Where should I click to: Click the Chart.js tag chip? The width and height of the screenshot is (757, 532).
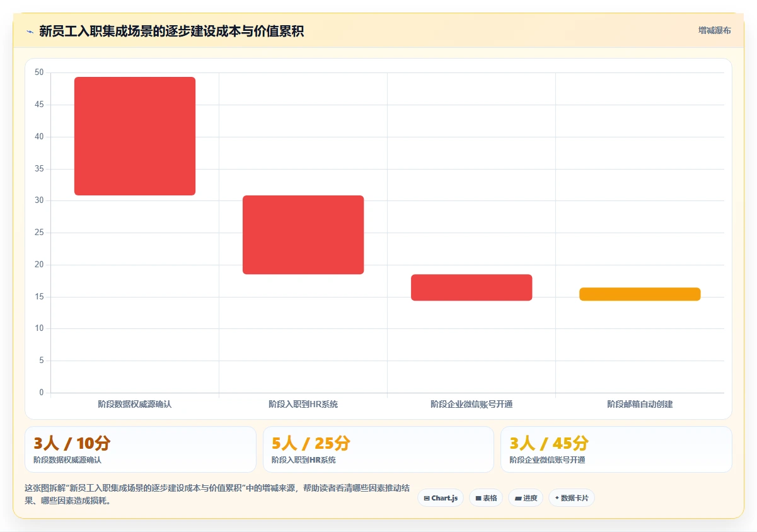(441, 498)
